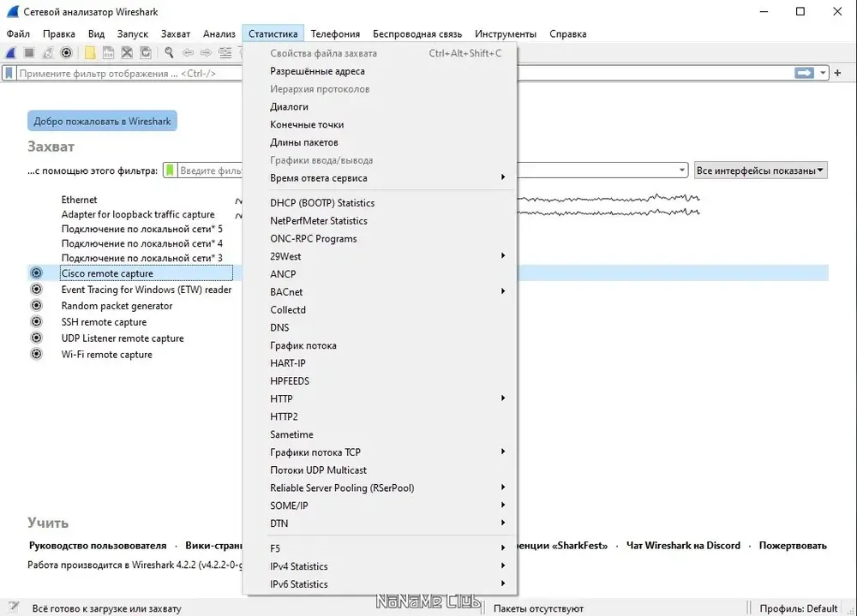Open the 'Телефония' menu
The height and width of the screenshot is (616, 857).
tap(335, 34)
